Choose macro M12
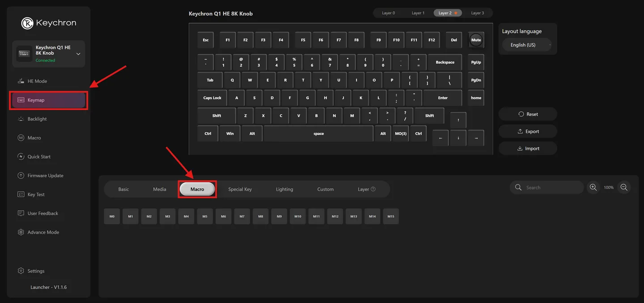Viewport: 644px width, 303px height. click(x=335, y=216)
